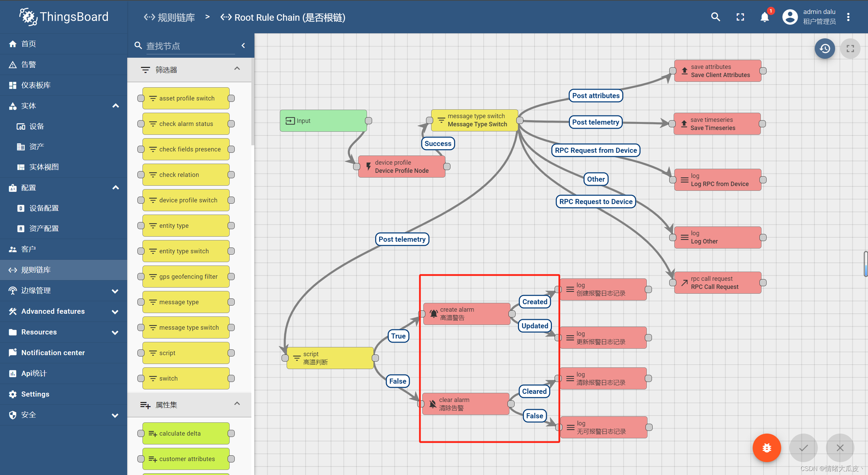Select the Log RPC from Device node
This screenshot has height=475, width=868.
(x=718, y=180)
